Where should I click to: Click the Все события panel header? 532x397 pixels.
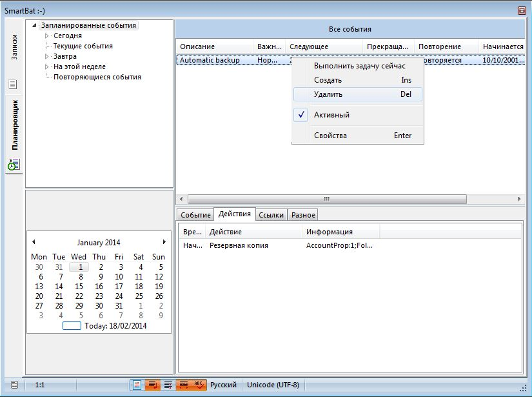tap(351, 29)
